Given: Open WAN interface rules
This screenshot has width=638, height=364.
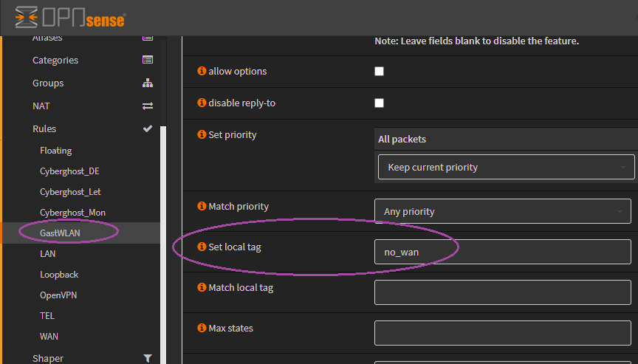Looking at the screenshot, I should tap(49, 336).
